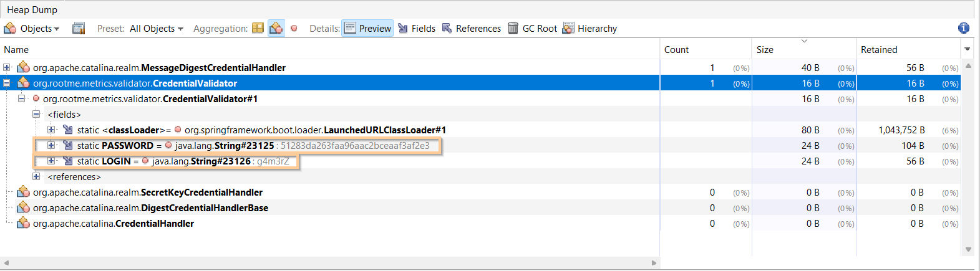Screen dimensions: 980x271
Task: Select the SecretKeyCredentialHandler class row
Action: point(147,193)
